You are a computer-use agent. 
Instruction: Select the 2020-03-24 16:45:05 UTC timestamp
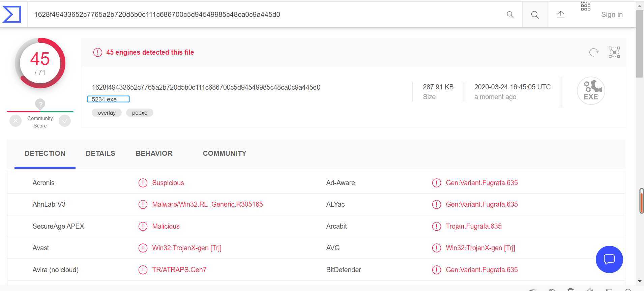click(x=513, y=87)
